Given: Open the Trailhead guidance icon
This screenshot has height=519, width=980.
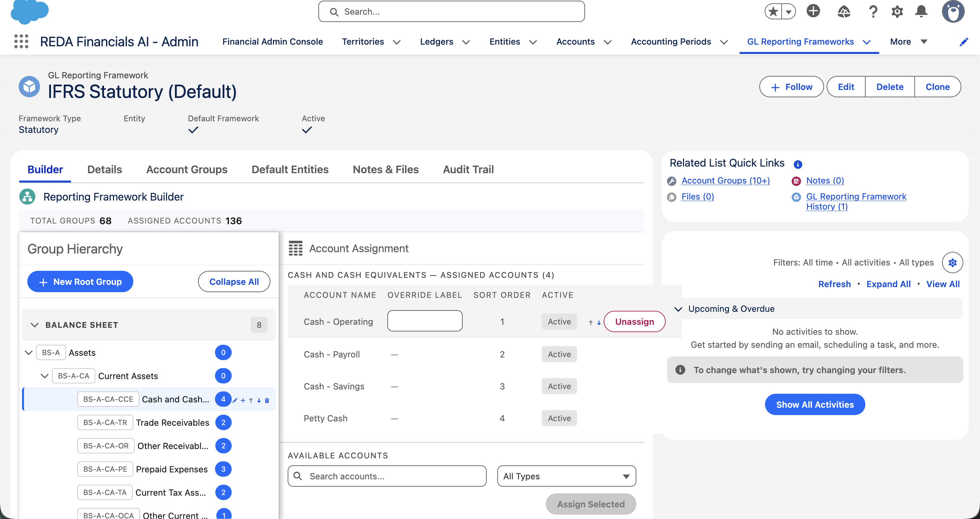Looking at the screenshot, I should 843,11.
